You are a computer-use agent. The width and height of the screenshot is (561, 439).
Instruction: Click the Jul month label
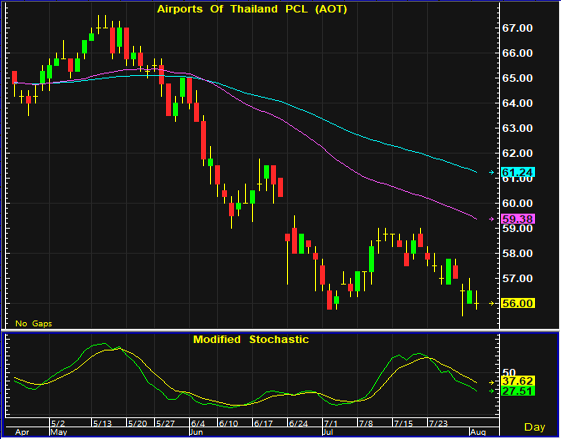(328, 433)
